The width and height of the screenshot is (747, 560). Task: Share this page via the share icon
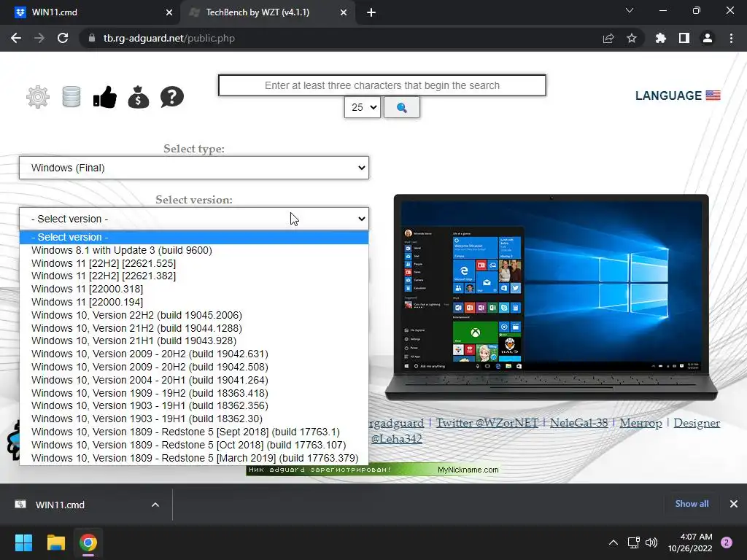(608, 38)
